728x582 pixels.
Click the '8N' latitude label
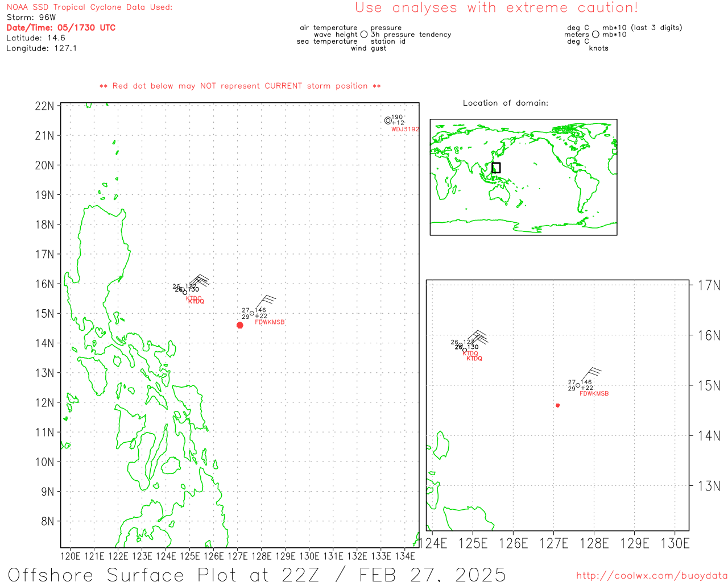click(48, 521)
